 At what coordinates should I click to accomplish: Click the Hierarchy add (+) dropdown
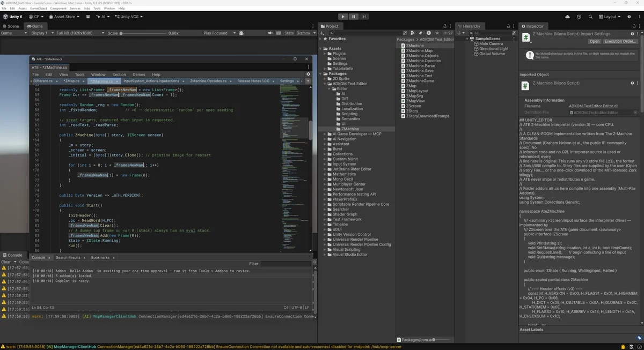click(x=461, y=33)
